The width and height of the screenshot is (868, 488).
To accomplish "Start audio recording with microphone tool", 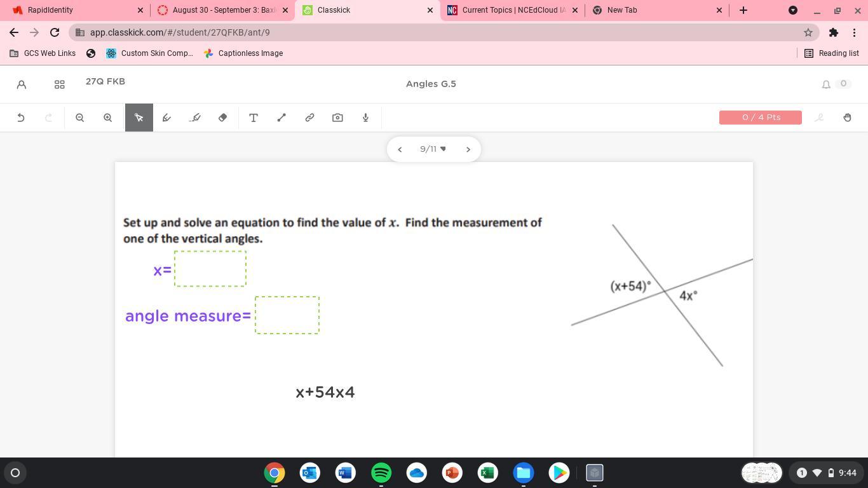I will coord(365,118).
